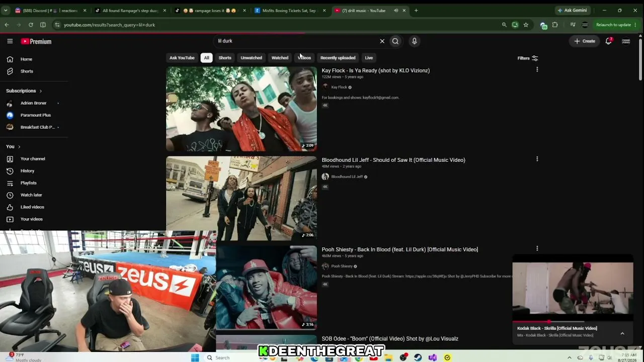Expand the Subscriptions section

(x=24, y=91)
